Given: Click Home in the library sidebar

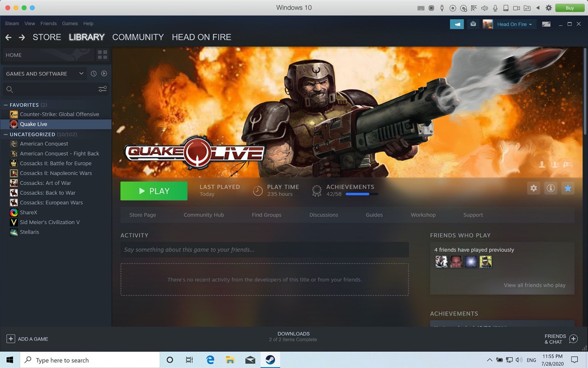Looking at the screenshot, I should point(48,55).
